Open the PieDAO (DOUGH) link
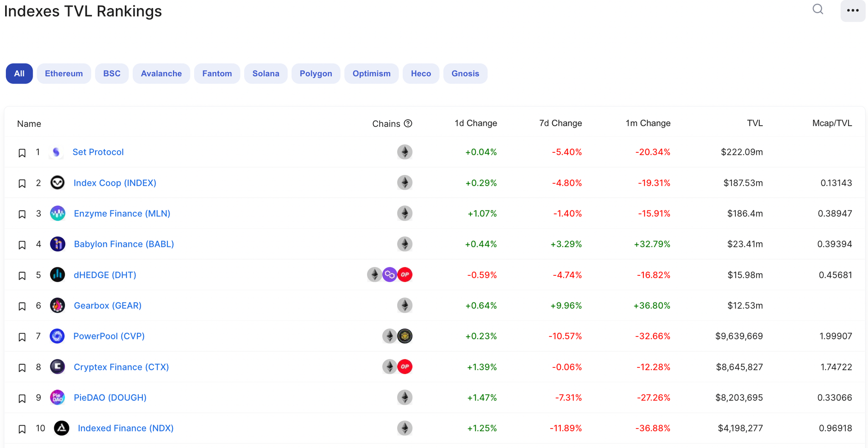The width and height of the screenshot is (868, 448). point(110,398)
